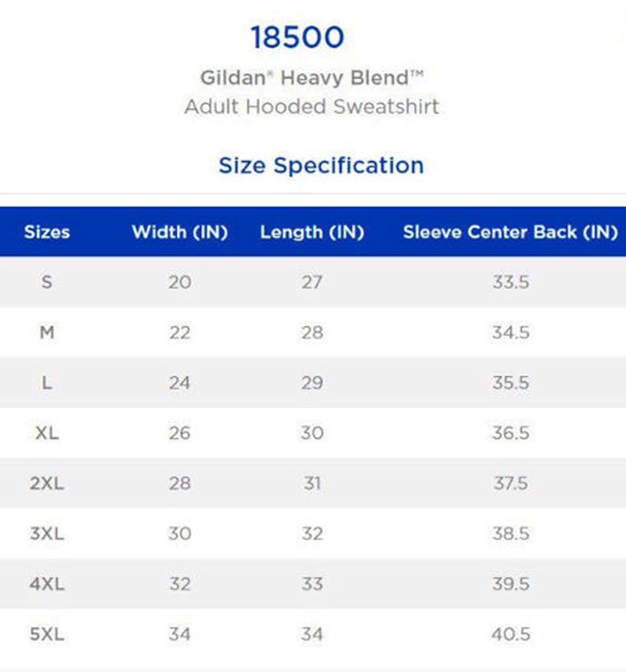Select the Width (IN) column header
The width and height of the screenshot is (626, 672).
(180, 232)
